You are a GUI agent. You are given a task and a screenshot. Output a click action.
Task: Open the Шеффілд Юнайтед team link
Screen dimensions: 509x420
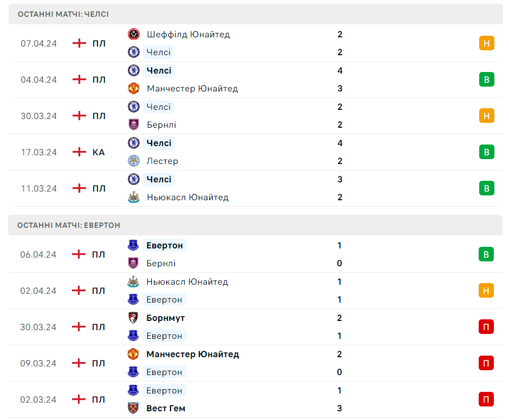188,34
